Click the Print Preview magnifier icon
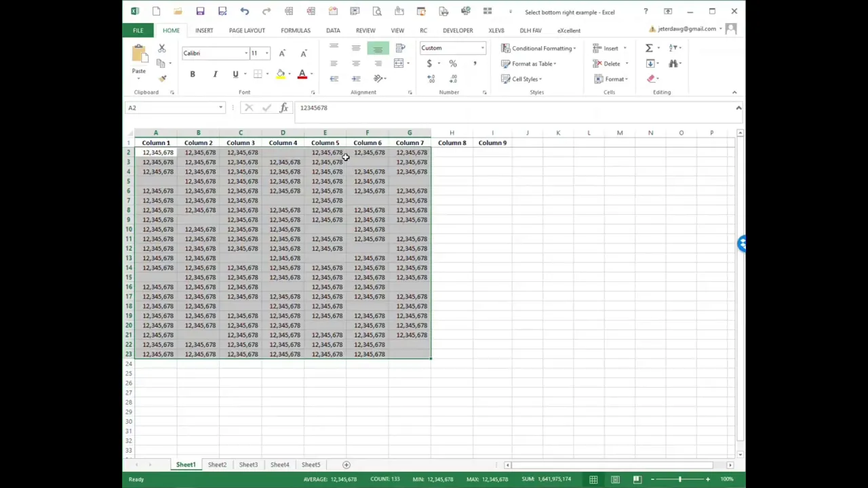 click(377, 12)
